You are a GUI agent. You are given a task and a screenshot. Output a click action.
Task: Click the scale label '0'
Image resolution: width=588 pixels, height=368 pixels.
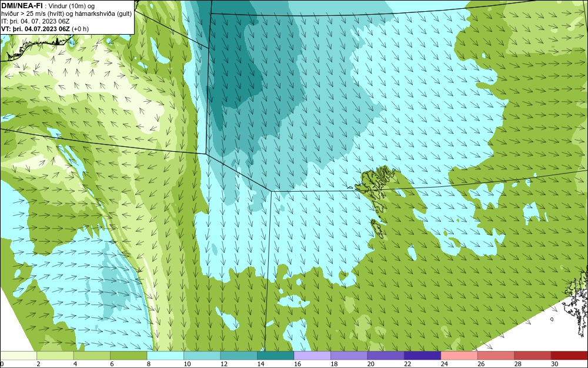[2, 364]
